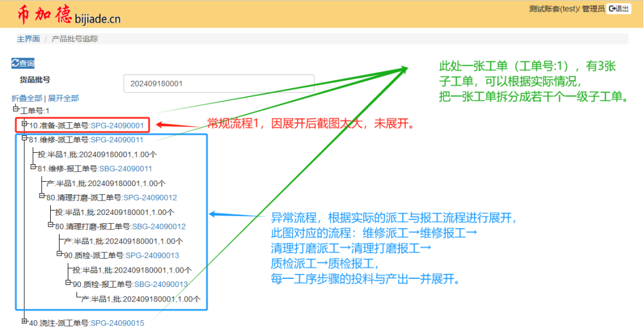Expand the 40.浇注 dispatch order node
Screen dimensions: 644x334
[x=25, y=323]
